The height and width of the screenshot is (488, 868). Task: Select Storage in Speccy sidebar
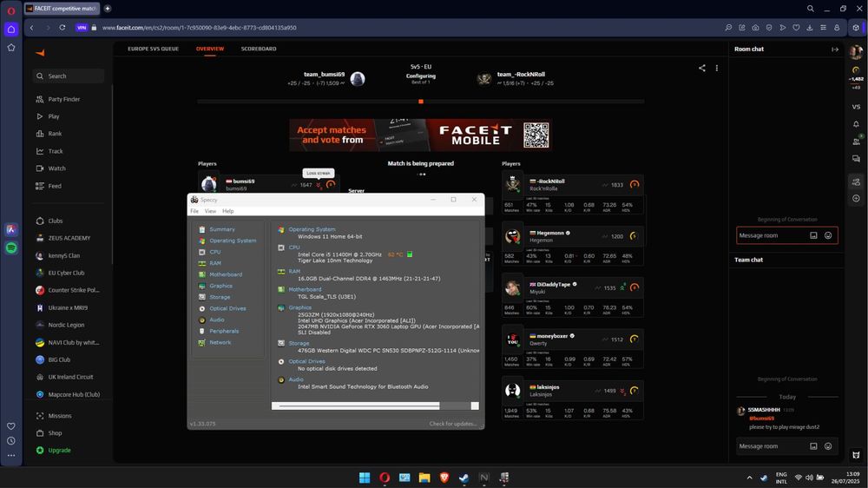[x=220, y=298]
